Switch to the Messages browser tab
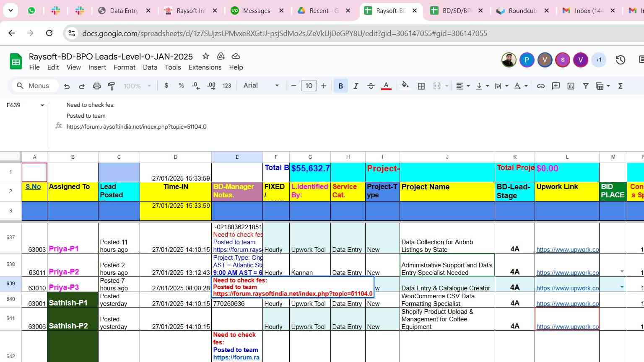Screen dimensions: 644x362 pos(257,11)
